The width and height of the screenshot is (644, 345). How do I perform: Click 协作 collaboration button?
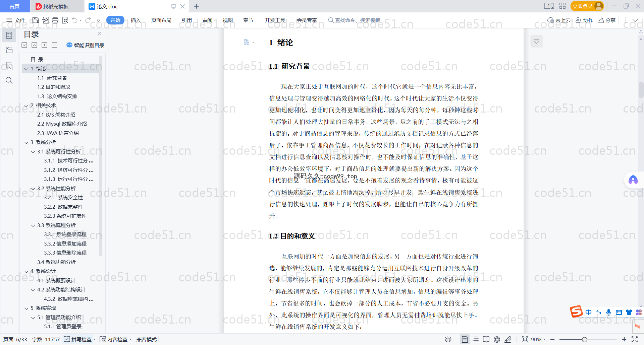click(x=585, y=20)
